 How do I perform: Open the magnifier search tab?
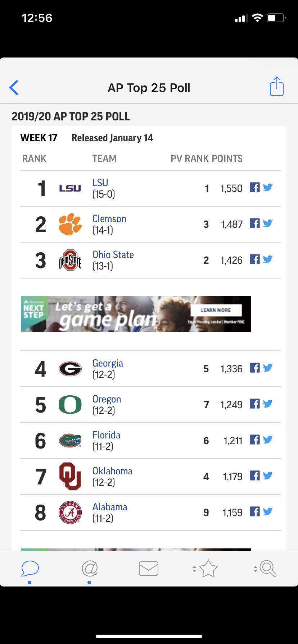click(268, 569)
